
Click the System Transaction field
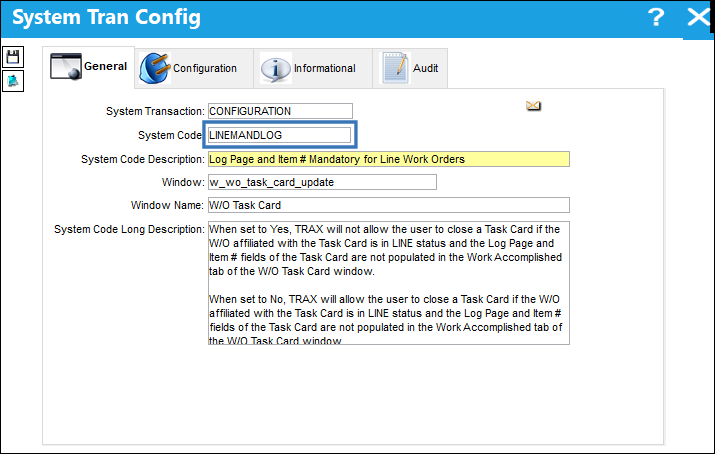pos(280,111)
